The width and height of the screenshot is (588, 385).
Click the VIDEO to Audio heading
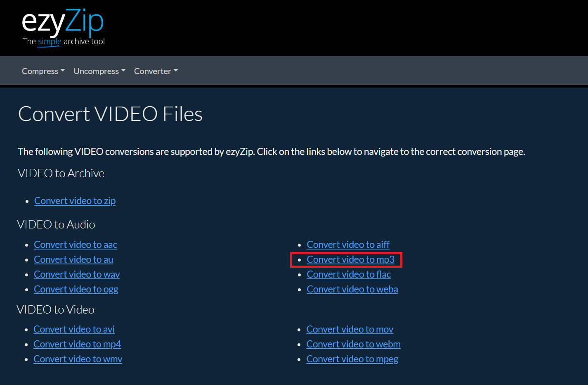click(56, 225)
